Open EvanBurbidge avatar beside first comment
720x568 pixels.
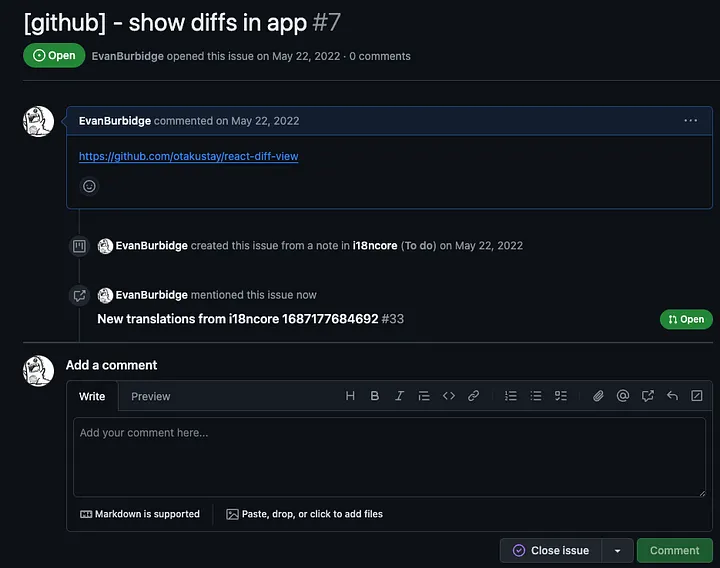(39, 122)
